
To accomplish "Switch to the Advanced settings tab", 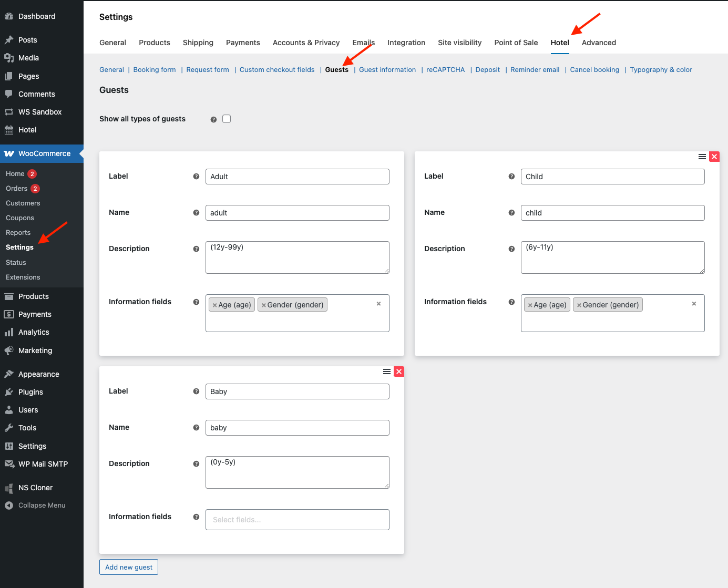I will coord(599,43).
